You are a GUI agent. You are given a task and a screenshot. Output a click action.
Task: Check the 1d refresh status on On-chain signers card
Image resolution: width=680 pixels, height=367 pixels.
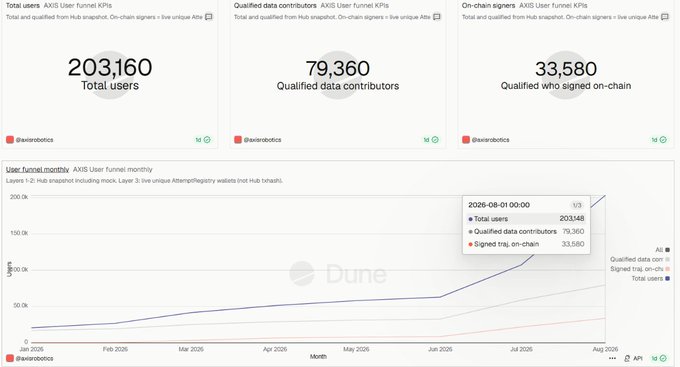pyautogui.click(x=659, y=140)
